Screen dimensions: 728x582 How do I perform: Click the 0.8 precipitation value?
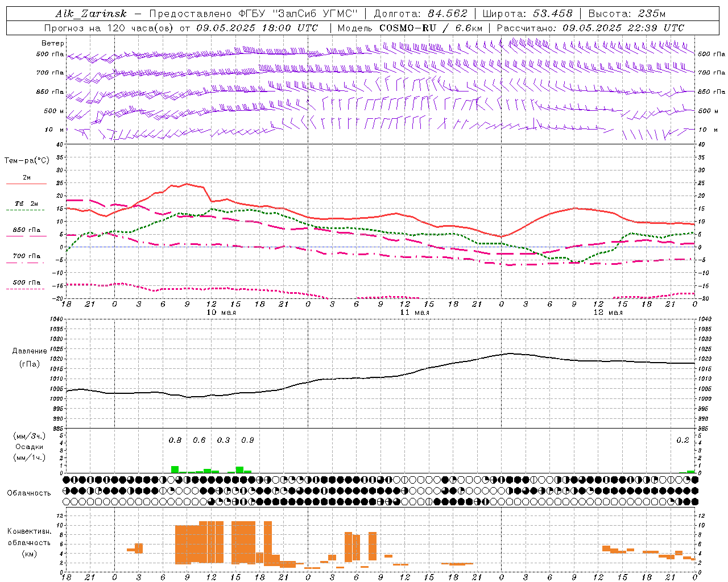tap(175, 440)
